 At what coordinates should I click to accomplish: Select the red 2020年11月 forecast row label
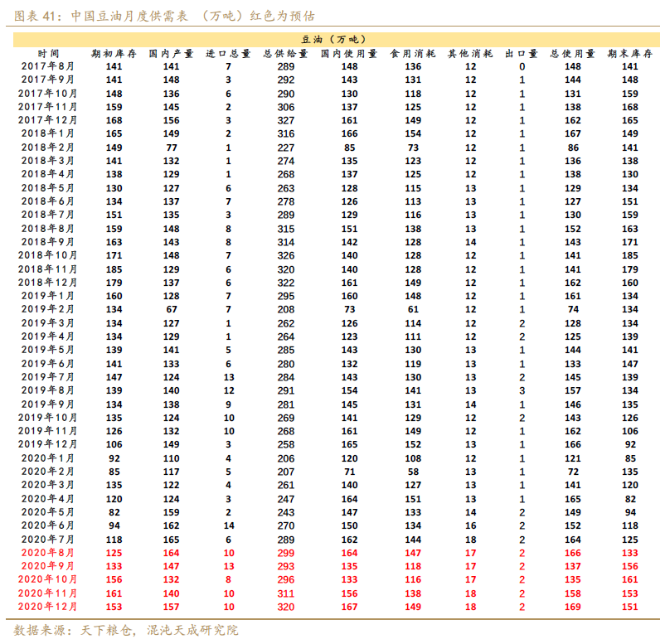(47, 593)
